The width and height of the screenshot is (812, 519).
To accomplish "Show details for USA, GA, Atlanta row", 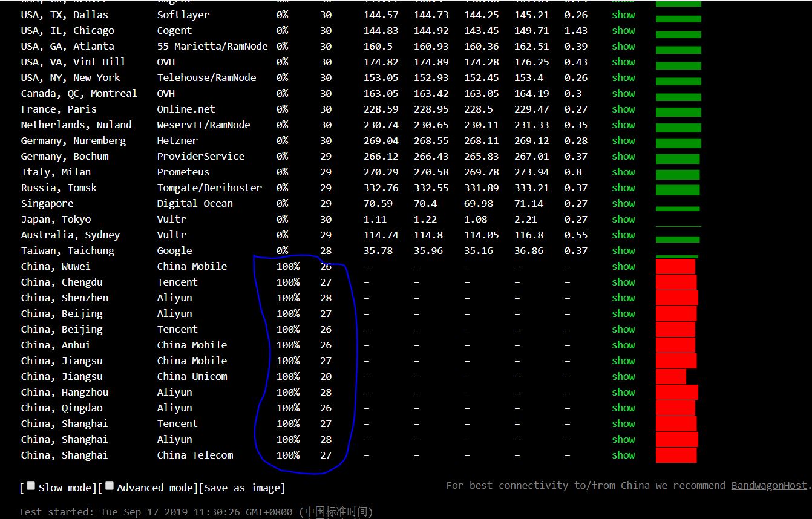I will pyautogui.click(x=623, y=46).
